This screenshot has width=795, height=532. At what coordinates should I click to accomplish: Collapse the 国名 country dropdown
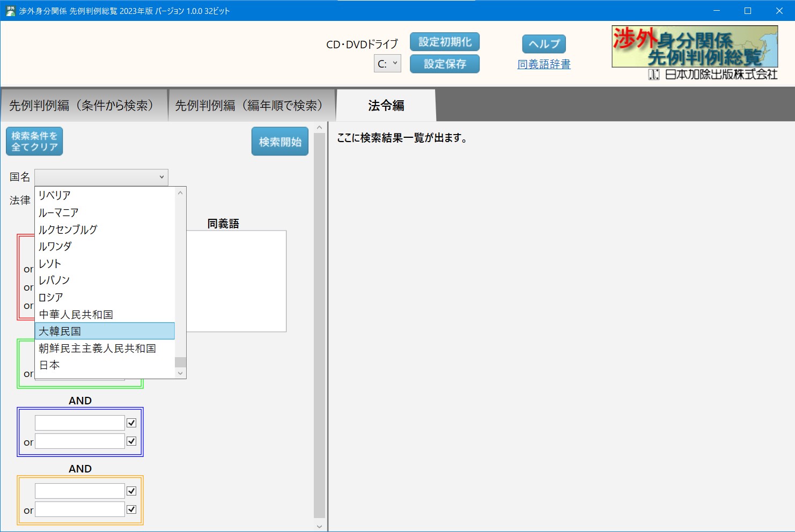pyautogui.click(x=161, y=177)
